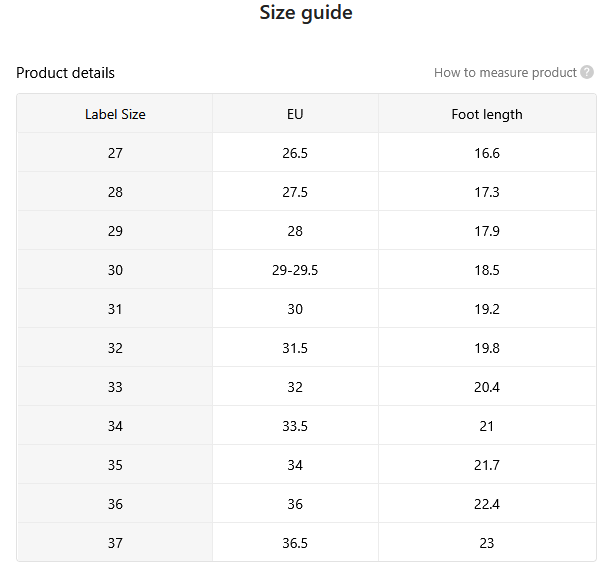Select label size 30 row

(307, 270)
